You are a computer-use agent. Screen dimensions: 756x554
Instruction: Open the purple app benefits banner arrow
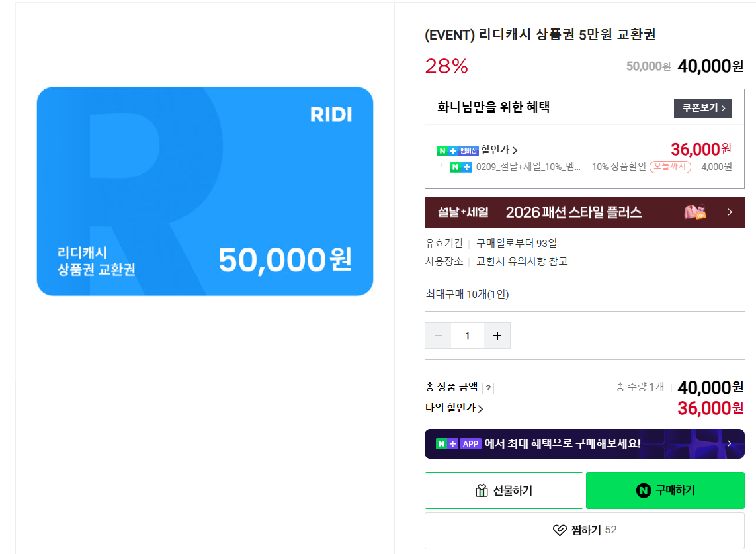point(729,443)
